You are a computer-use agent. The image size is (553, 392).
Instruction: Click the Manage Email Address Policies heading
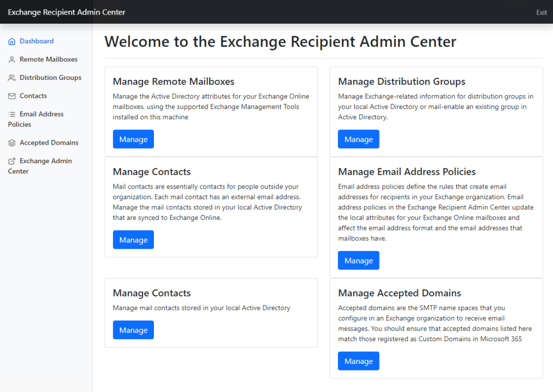tap(407, 172)
